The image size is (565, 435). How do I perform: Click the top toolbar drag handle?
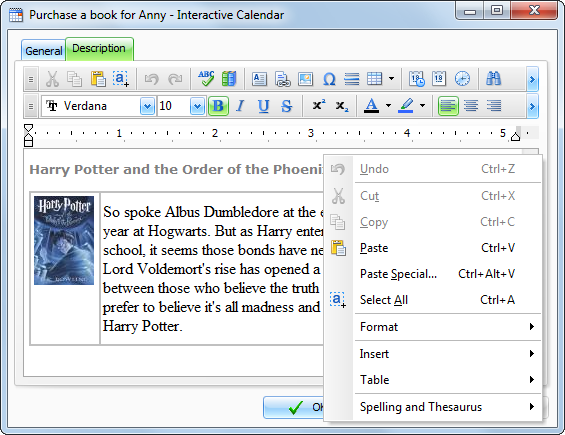click(31, 79)
